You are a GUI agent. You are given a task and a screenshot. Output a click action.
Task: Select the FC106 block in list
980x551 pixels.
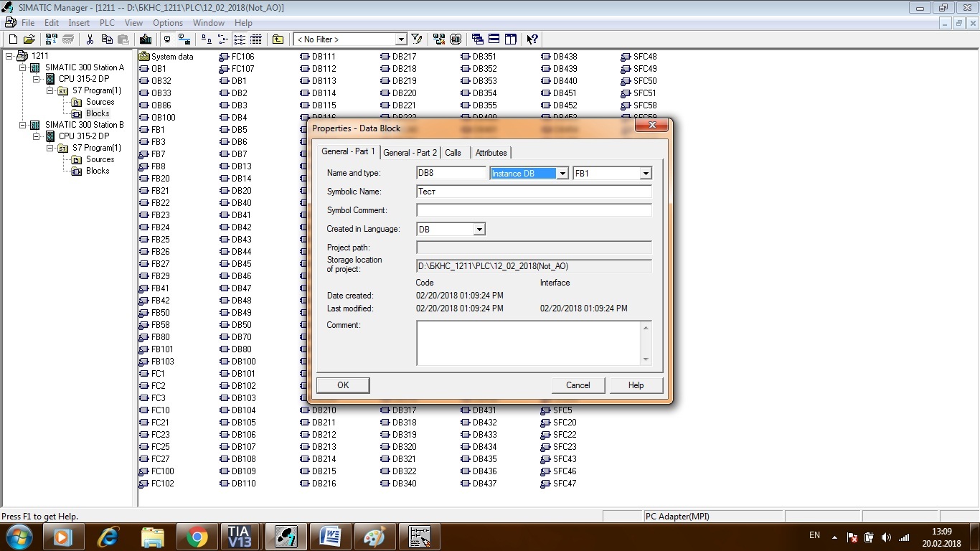242,57
